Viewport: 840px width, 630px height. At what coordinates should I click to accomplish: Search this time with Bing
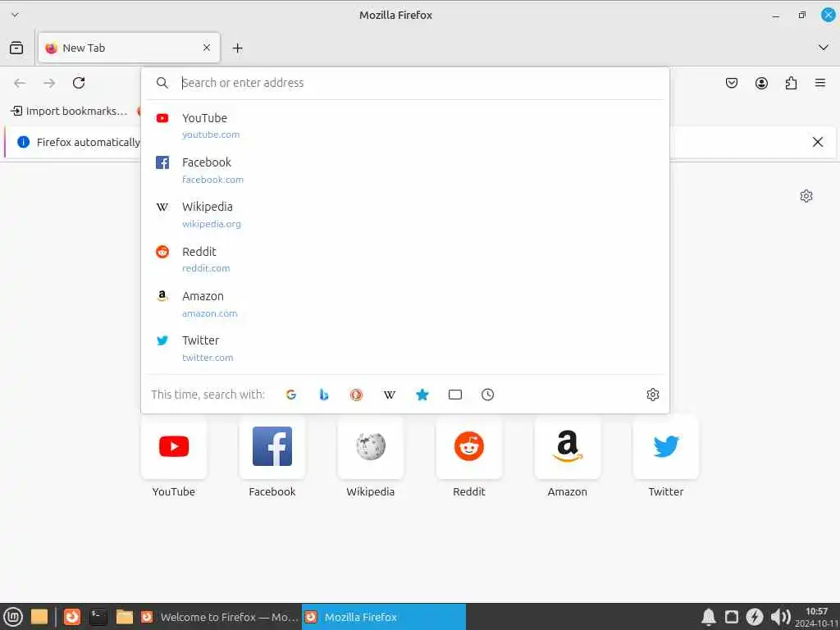pyautogui.click(x=323, y=395)
